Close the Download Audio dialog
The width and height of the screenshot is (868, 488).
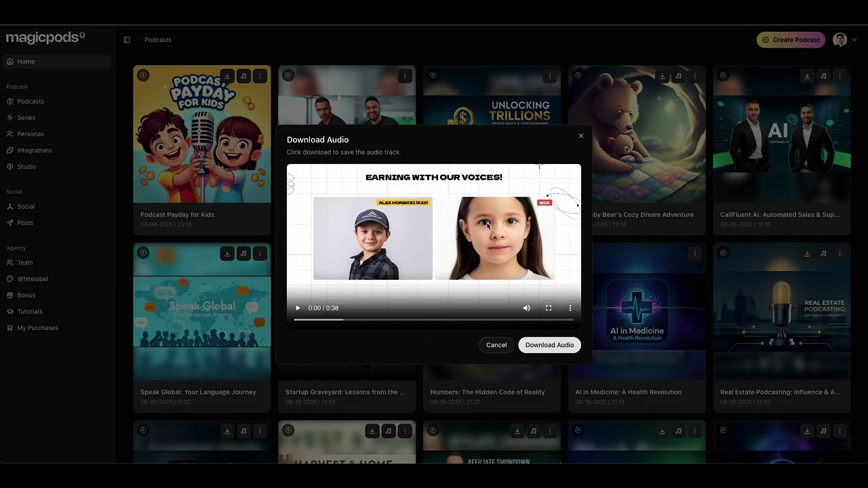tap(581, 136)
